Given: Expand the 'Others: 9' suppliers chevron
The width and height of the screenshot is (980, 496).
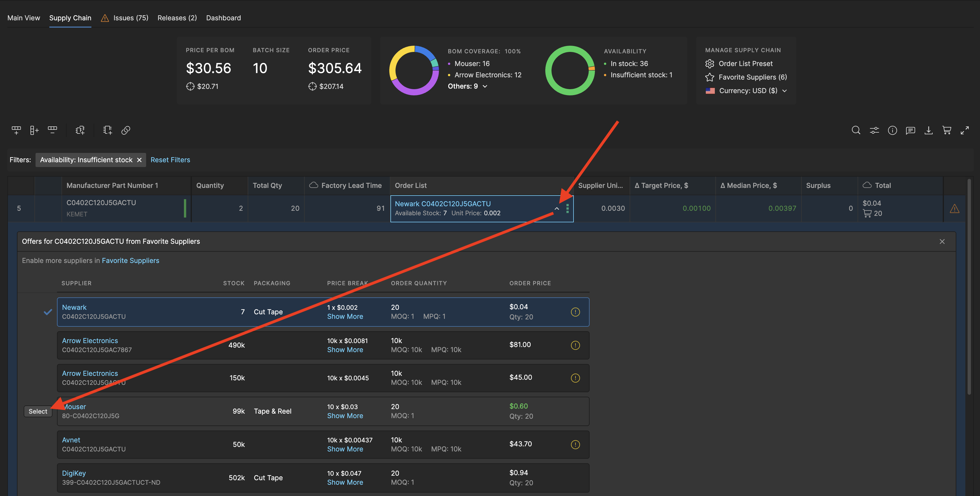Looking at the screenshot, I should [x=485, y=86].
